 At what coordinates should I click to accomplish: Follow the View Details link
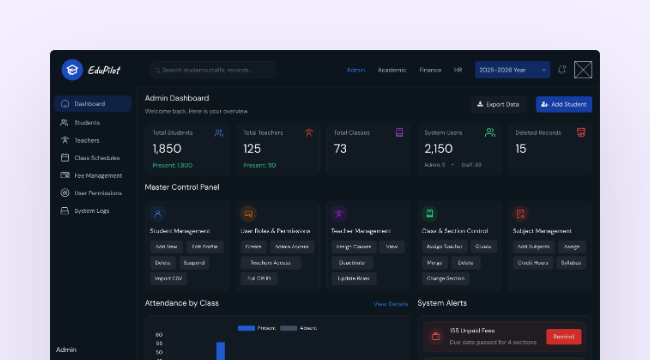(390, 304)
